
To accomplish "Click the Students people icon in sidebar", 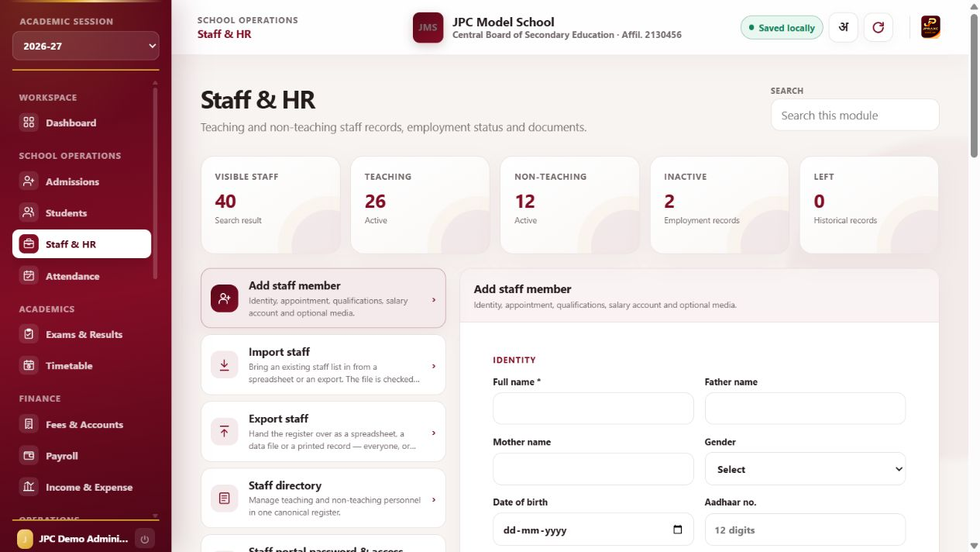I will [x=29, y=212].
